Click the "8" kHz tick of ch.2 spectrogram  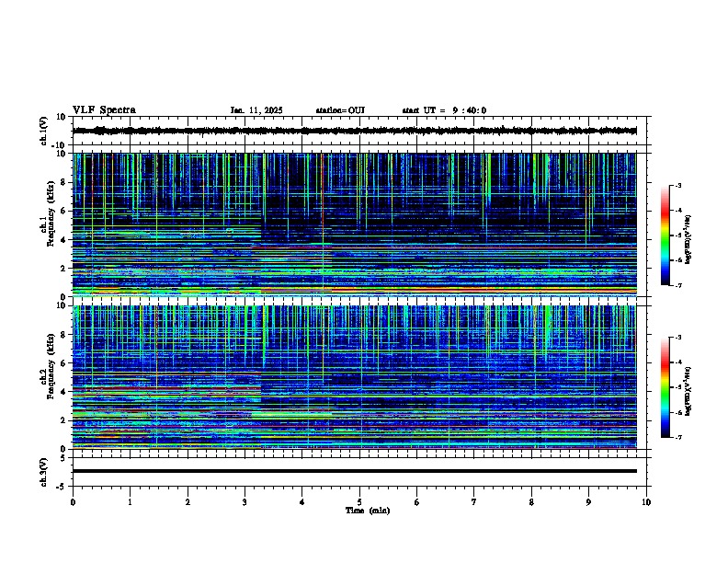64,335
